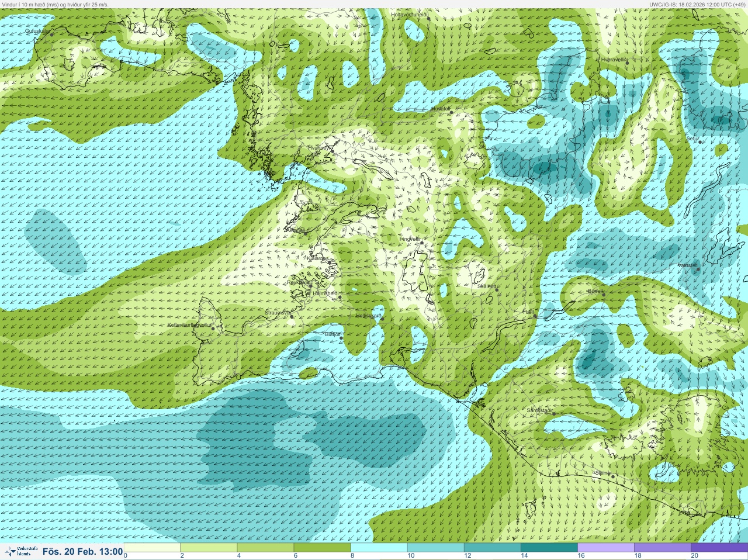Click the Holtavörðuheiði station marker
Screen dimensions: 748x560
tap(428, 19)
